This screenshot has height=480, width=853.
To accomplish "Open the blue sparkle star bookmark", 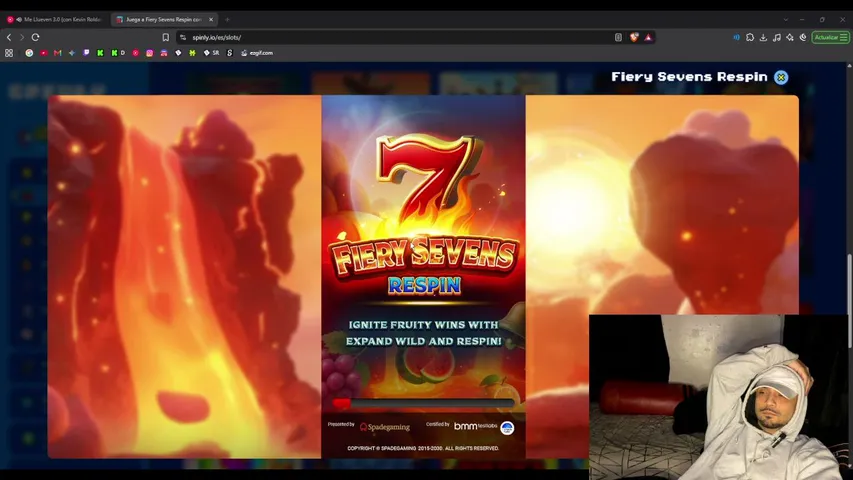I will pyautogui.click(x=72, y=53).
